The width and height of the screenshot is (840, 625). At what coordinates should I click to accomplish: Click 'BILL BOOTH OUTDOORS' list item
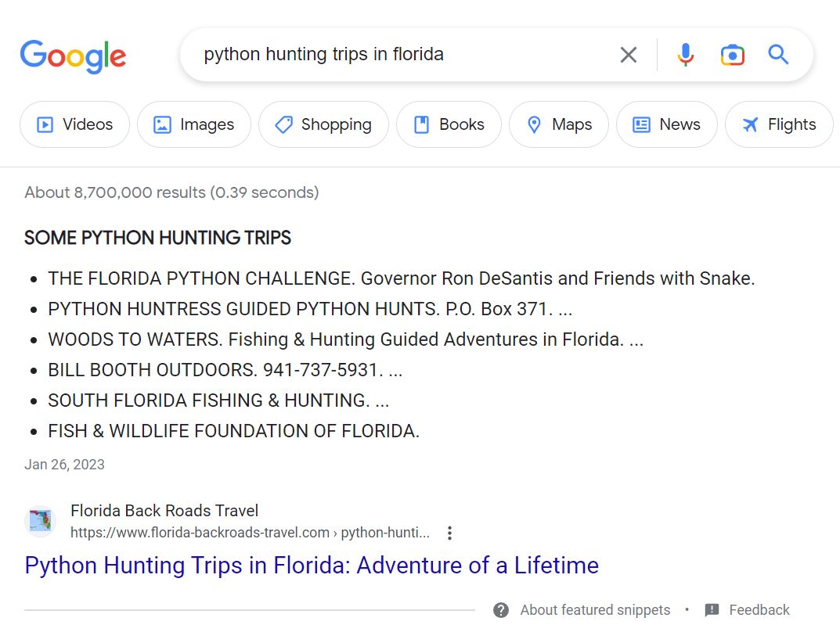pos(225,370)
